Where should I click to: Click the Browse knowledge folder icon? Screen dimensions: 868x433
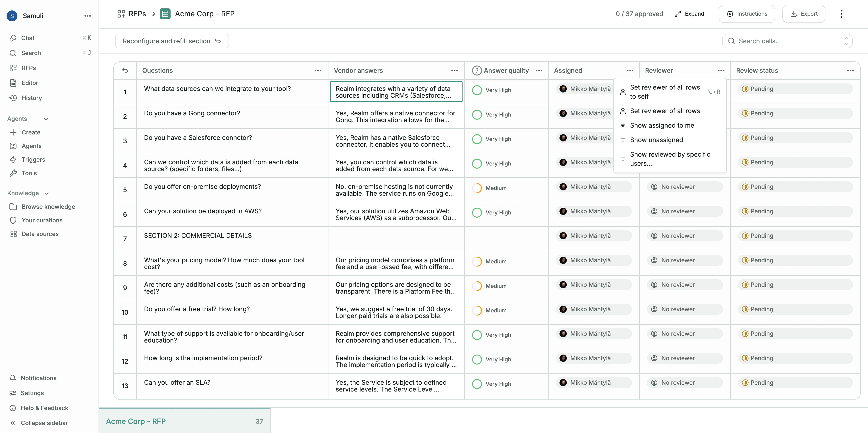(13, 207)
